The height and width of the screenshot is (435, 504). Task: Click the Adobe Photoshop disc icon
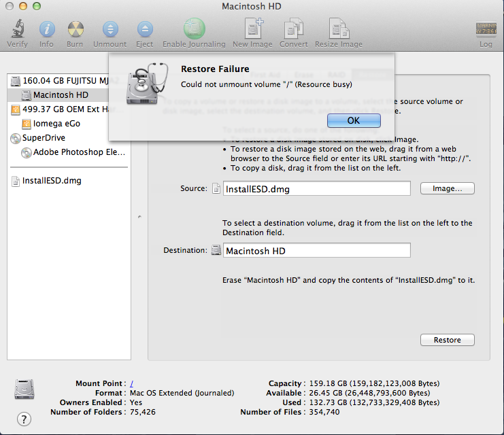(x=26, y=153)
